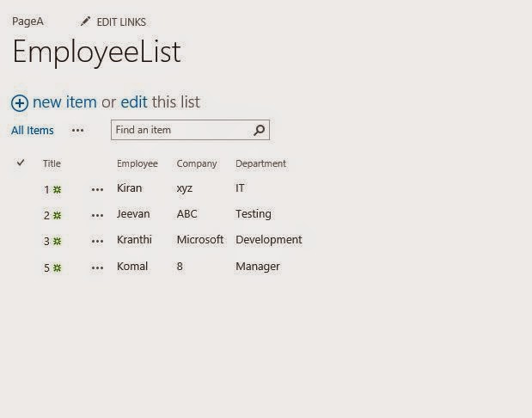
Task: Click the EmployeeList page title
Action: pos(97,52)
